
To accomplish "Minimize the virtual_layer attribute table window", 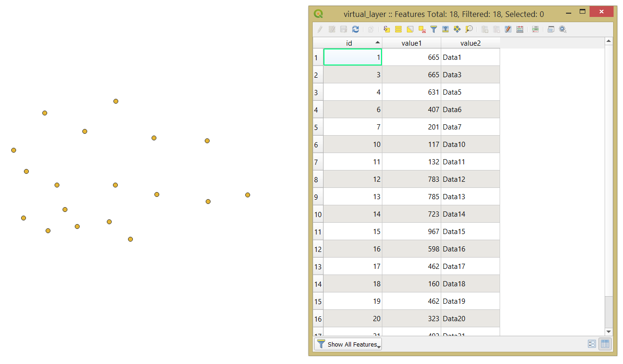I will coord(568,13).
